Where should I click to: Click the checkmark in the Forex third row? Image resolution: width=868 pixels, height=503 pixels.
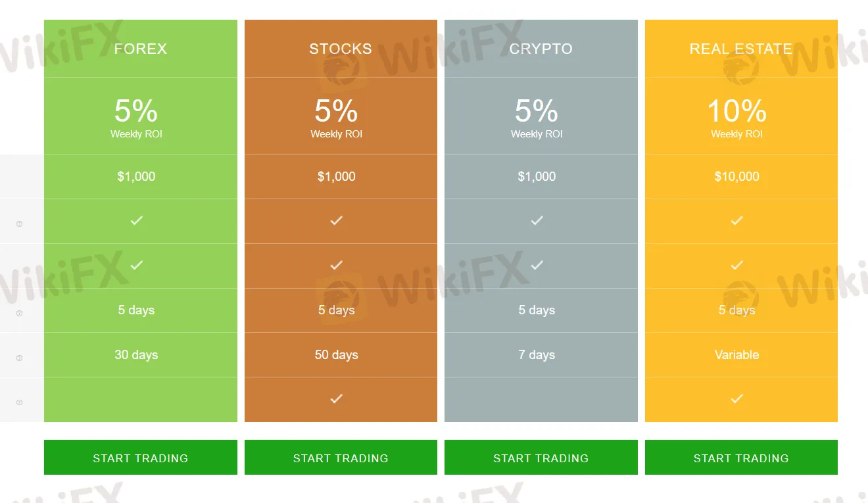click(x=136, y=221)
